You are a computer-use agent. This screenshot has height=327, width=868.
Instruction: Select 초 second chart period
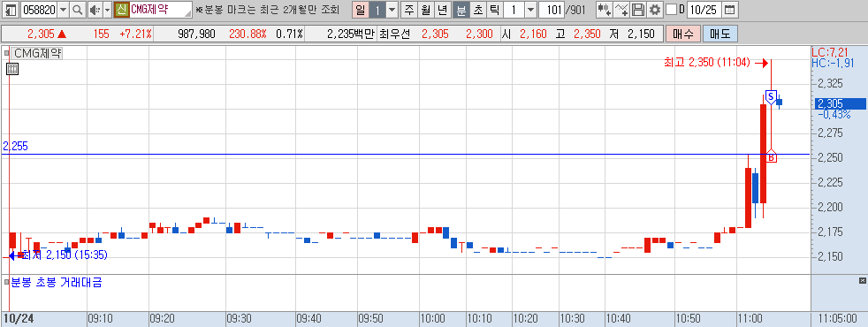(477, 10)
